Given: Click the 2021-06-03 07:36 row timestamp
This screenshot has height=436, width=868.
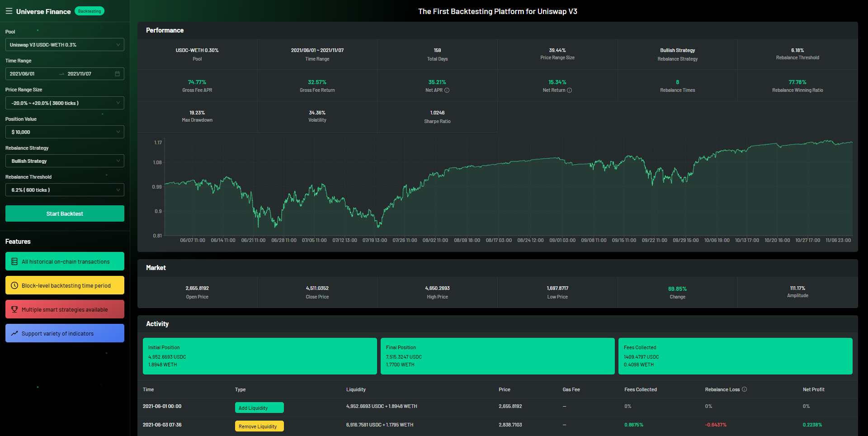Looking at the screenshot, I should (162, 425).
